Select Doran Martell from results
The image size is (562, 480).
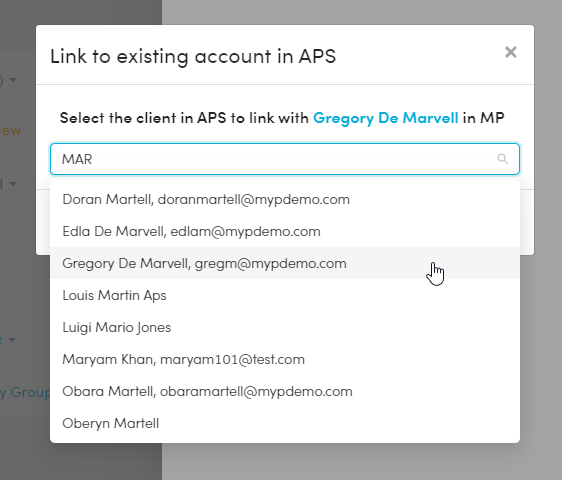pyautogui.click(x=285, y=199)
